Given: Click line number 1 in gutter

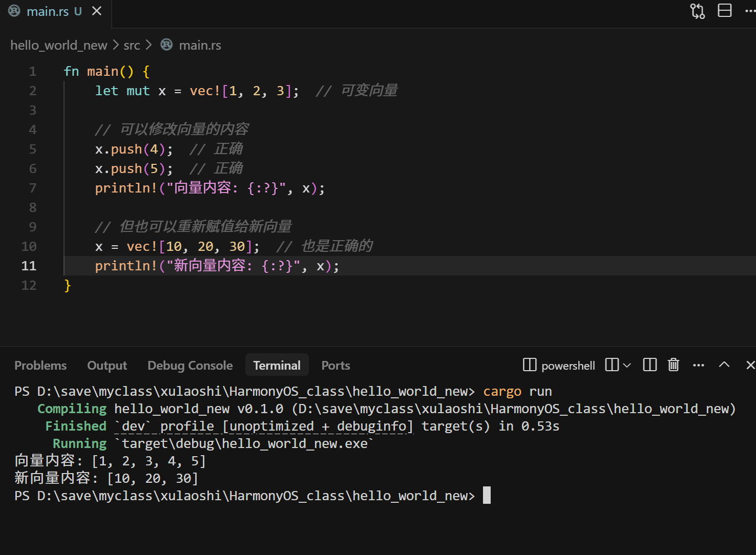Looking at the screenshot, I should [x=33, y=71].
